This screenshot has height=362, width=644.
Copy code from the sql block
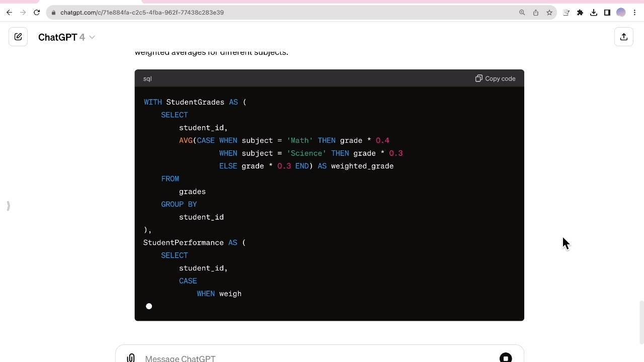pyautogui.click(x=496, y=78)
